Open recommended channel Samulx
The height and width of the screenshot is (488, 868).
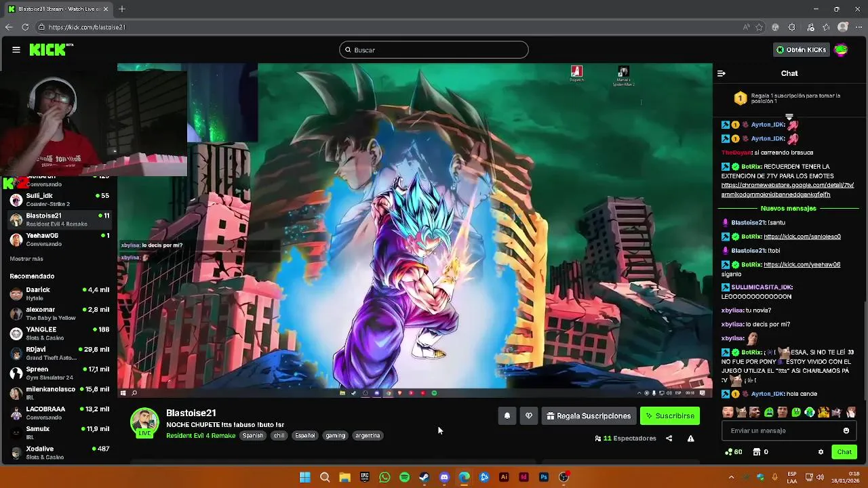pyautogui.click(x=59, y=432)
